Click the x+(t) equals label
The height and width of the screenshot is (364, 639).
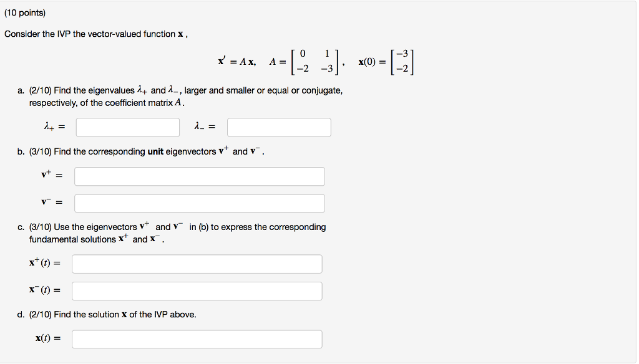44,264
